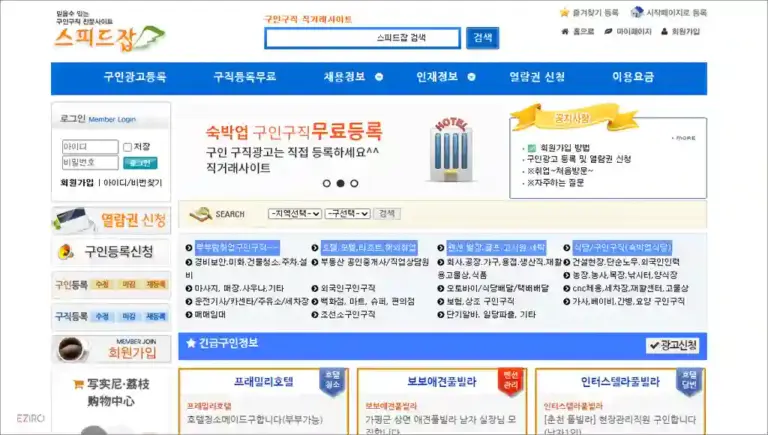Open the 회원가입 link under login fields
The image size is (768, 435).
click(x=77, y=183)
